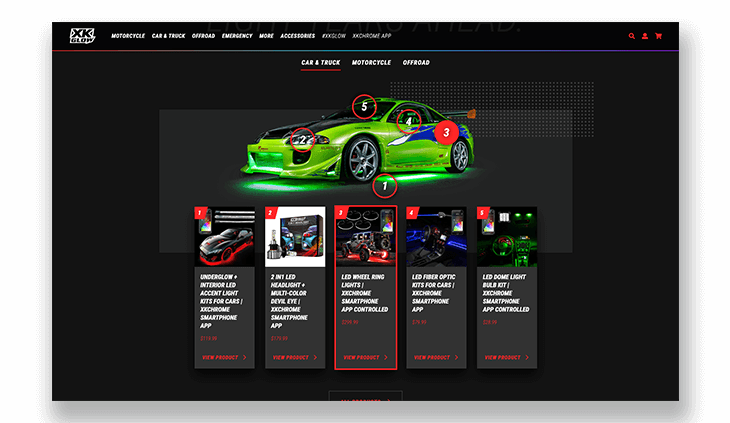Open Underglow kit product image
The width and height of the screenshot is (730, 423).
coord(224,237)
